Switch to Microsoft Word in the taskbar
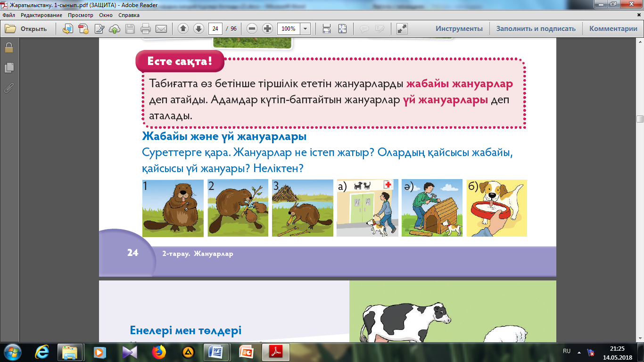Image resolution: width=644 pixels, height=362 pixels. 217,352
